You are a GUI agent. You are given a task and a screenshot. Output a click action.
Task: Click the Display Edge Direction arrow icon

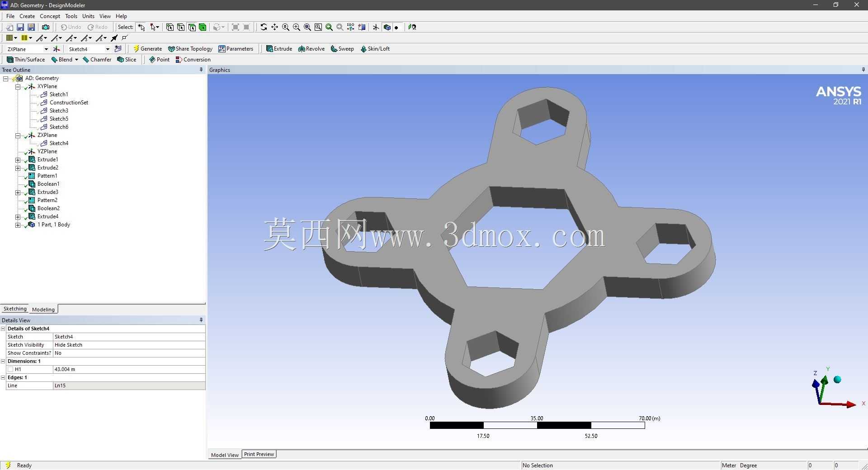click(x=114, y=38)
